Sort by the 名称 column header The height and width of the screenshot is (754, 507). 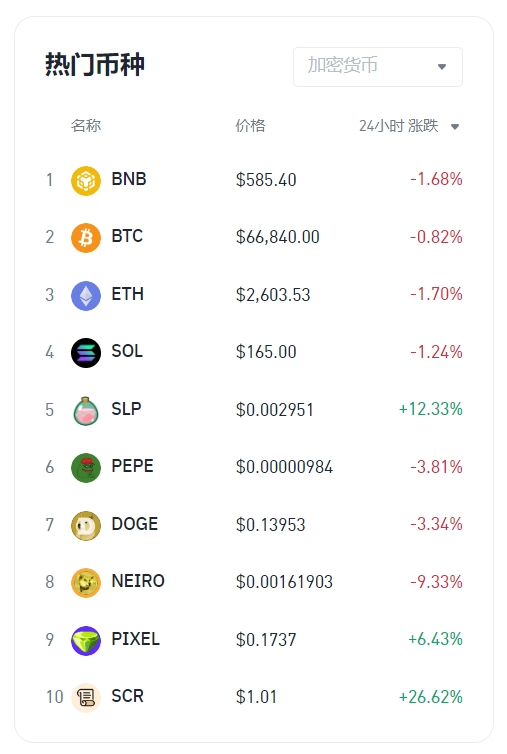[86, 126]
